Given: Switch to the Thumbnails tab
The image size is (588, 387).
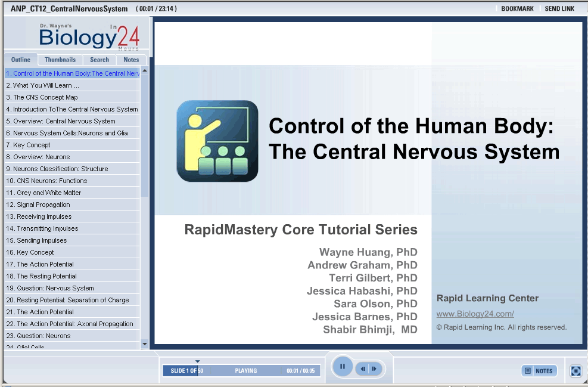Looking at the screenshot, I should pos(60,60).
